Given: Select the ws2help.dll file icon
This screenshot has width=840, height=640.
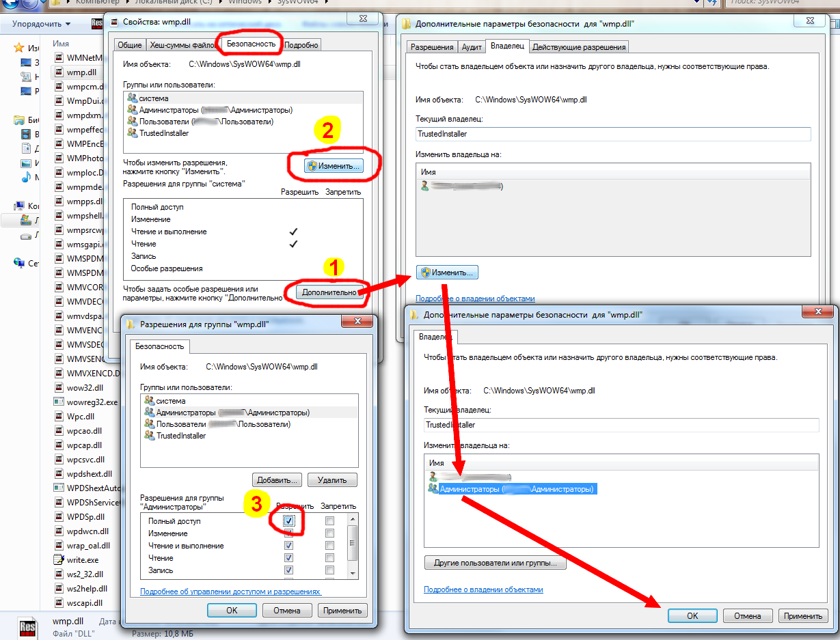Looking at the screenshot, I should [59, 589].
